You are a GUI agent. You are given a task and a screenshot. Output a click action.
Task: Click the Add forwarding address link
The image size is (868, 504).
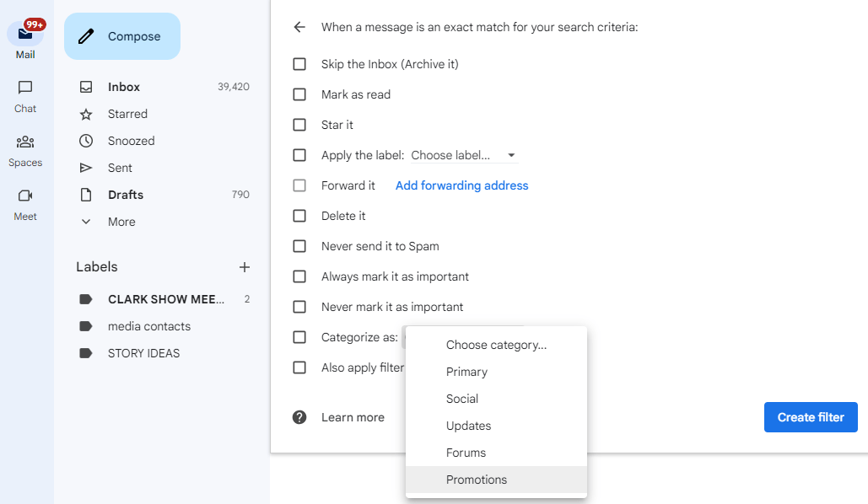(x=461, y=185)
